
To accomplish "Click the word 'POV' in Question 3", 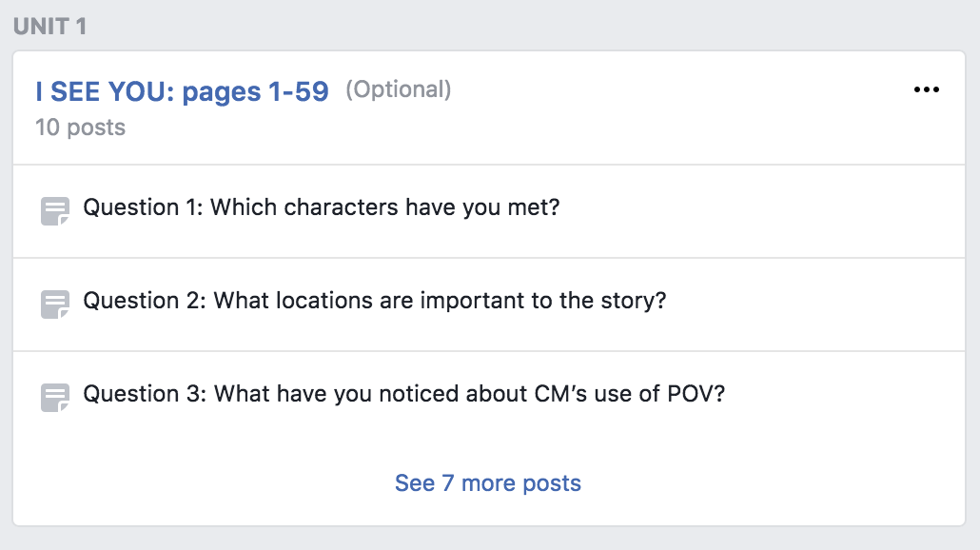I will point(696,394).
